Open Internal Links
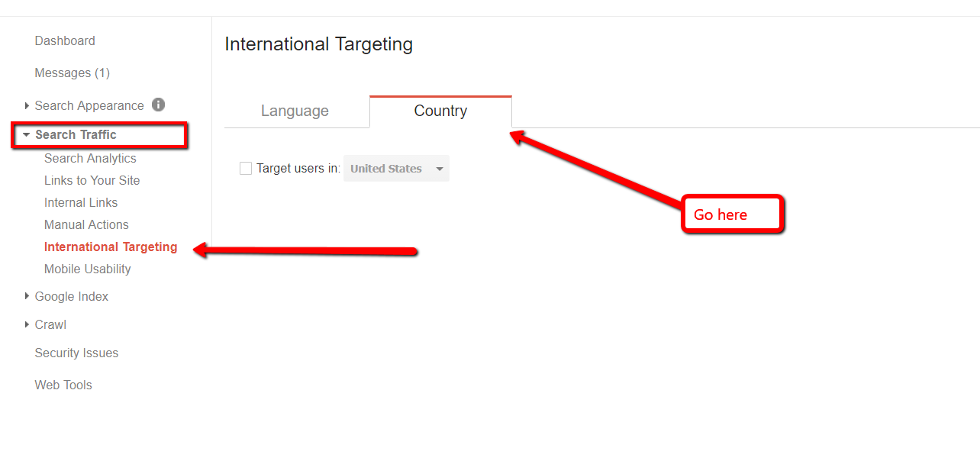The image size is (980, 474). tap(80, 202)
